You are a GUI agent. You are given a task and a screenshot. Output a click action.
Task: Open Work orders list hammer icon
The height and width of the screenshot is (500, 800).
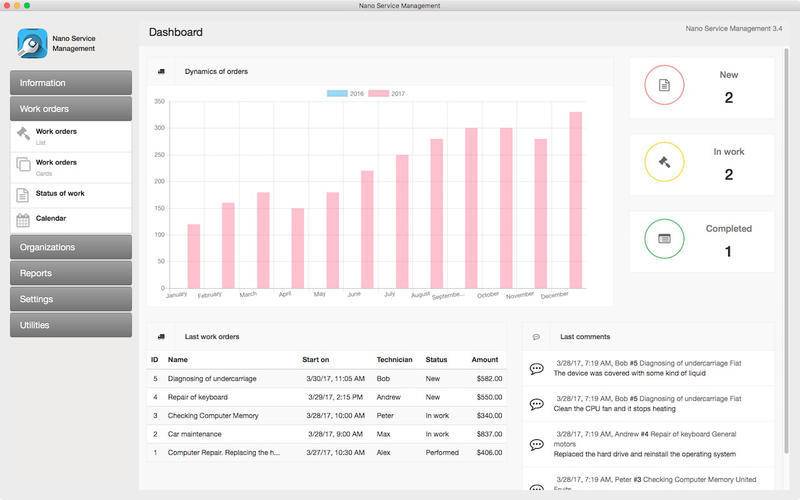coord(23,134)
